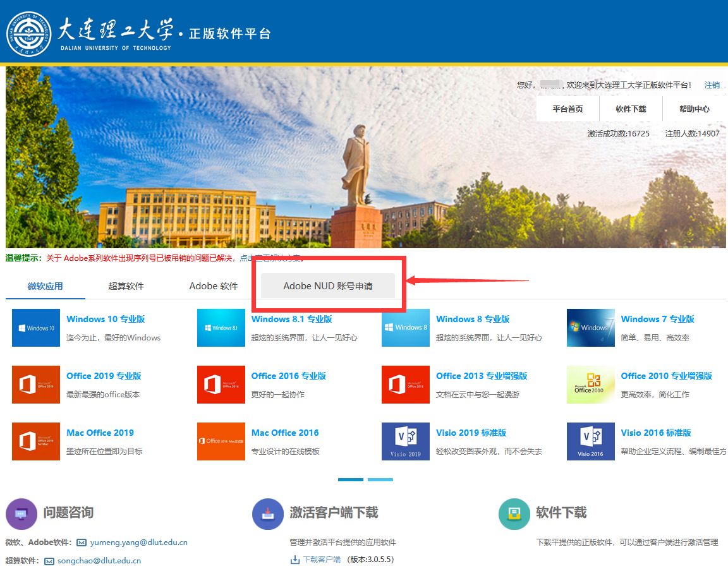
Task: Open the Adobe NUD 账号申请 tab
Action: pos(327,286)
